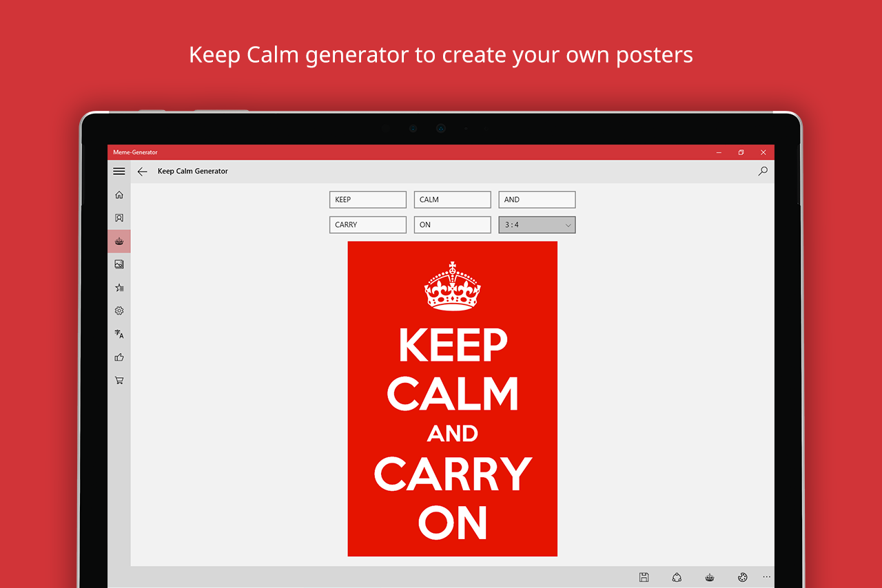Click the search magnifier icon

click(763, 171)
